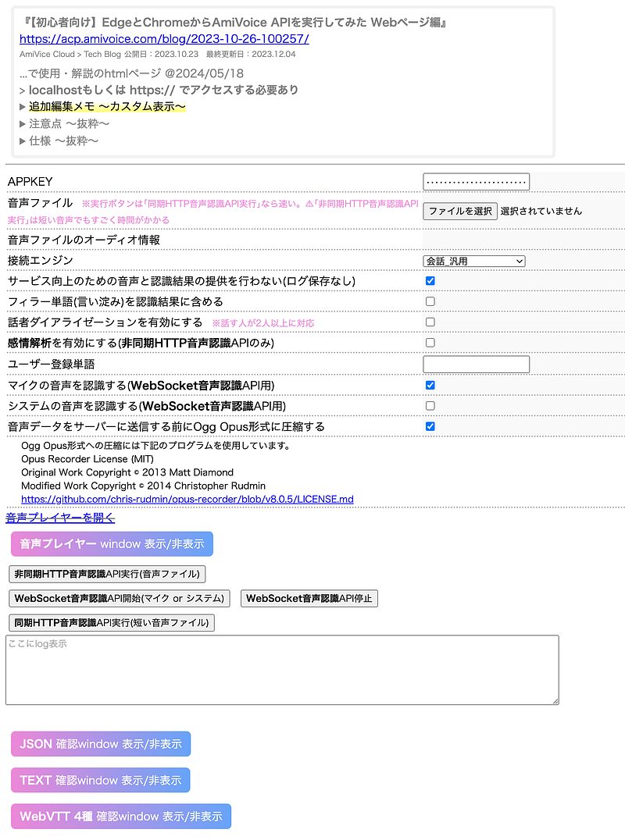
Task: Enable フィラー単語を認識結果に含める
Action: pyautogui.click(x=429, y=301)
